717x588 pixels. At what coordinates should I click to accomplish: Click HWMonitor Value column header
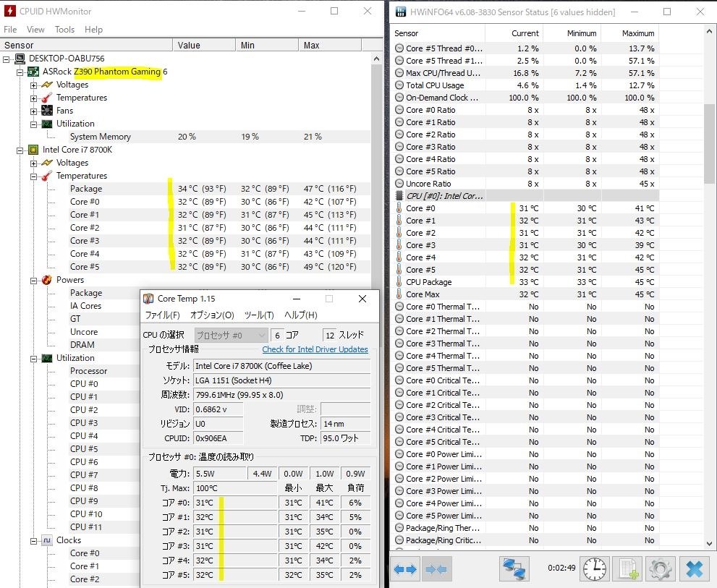click(x=204, y=45)
